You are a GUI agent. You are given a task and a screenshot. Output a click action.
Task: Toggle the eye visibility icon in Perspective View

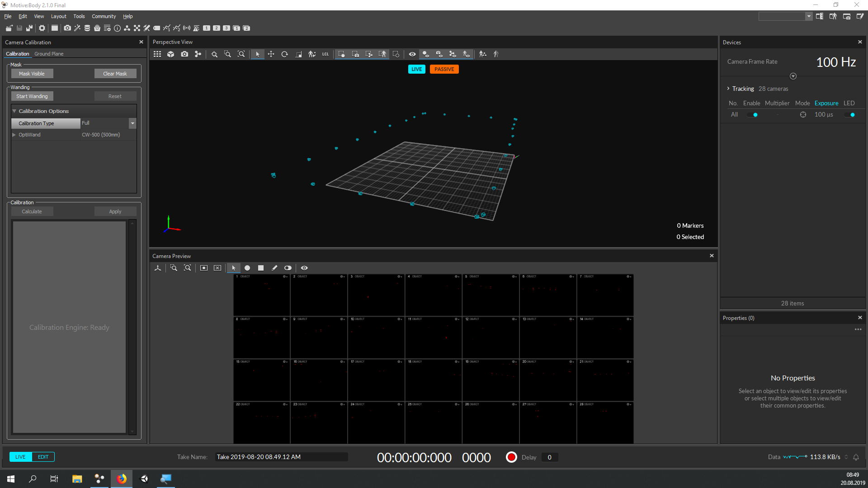pyautogui.click(x=412, y=54)
